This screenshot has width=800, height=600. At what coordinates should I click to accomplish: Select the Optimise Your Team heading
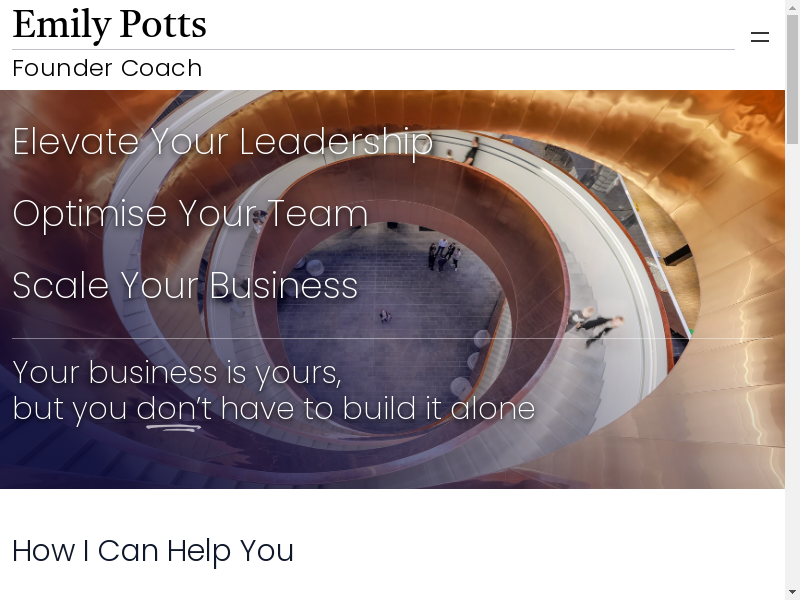click(190, 214)
